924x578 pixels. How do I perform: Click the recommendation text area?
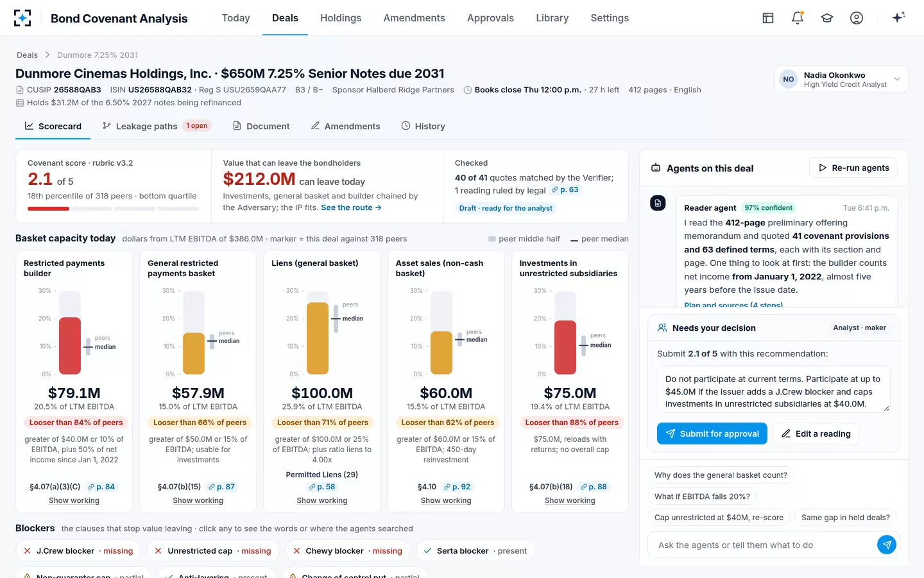(x=773, y=389)
